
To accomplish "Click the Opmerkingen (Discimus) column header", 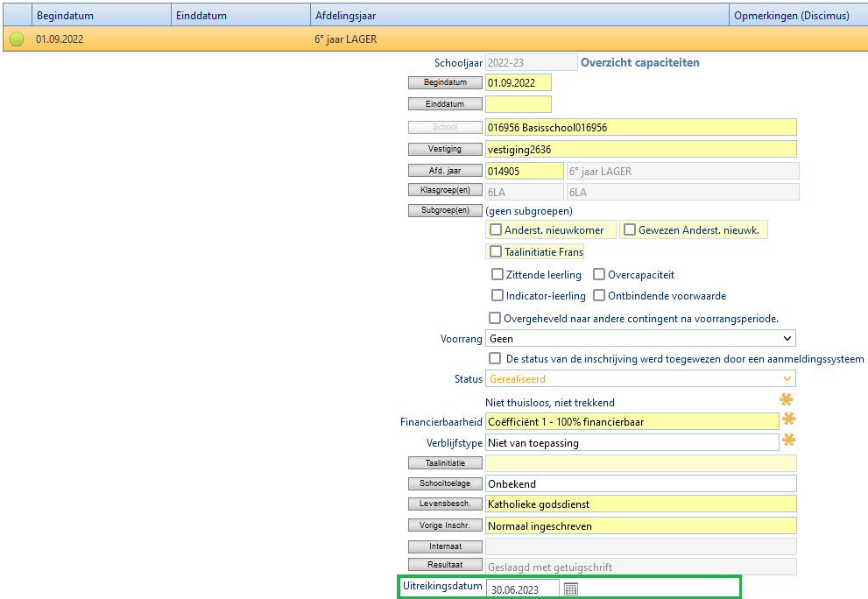I will pyautogui.click(x=799, y=16).
